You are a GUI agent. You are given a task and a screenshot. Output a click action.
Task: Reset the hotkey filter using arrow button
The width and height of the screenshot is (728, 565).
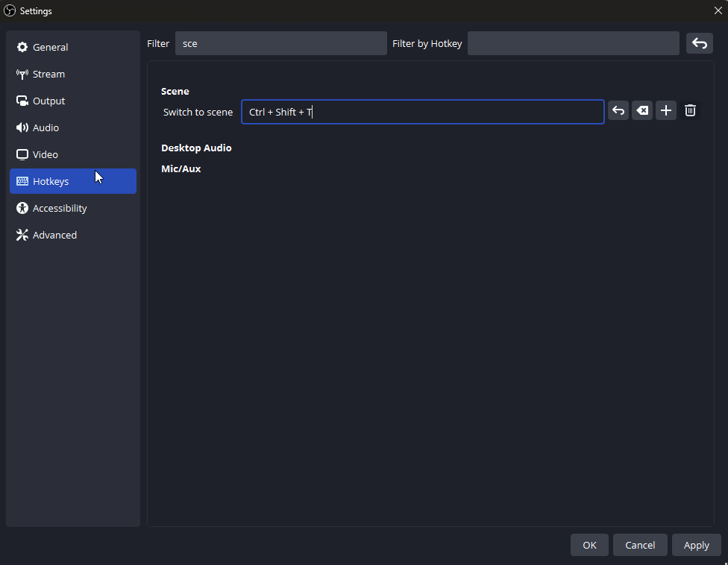pyautogui.click(x=699, y=43)
